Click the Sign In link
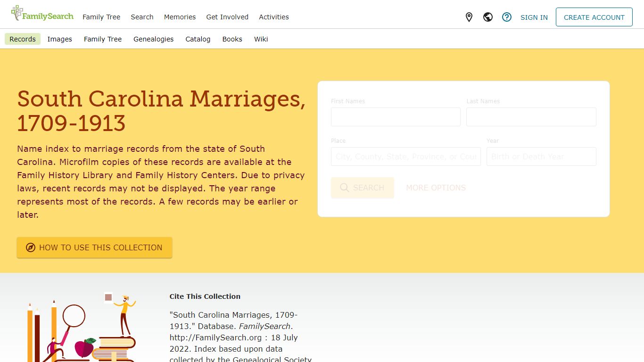Screen dimensions: 644x362 [x=534, y=17]
